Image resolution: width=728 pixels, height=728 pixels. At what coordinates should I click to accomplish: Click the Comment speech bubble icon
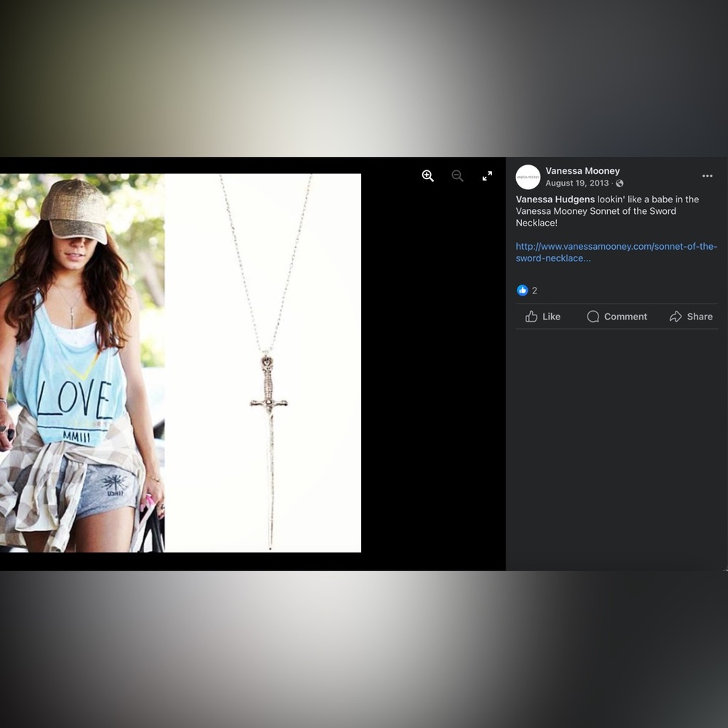click(x=593, y=317)
